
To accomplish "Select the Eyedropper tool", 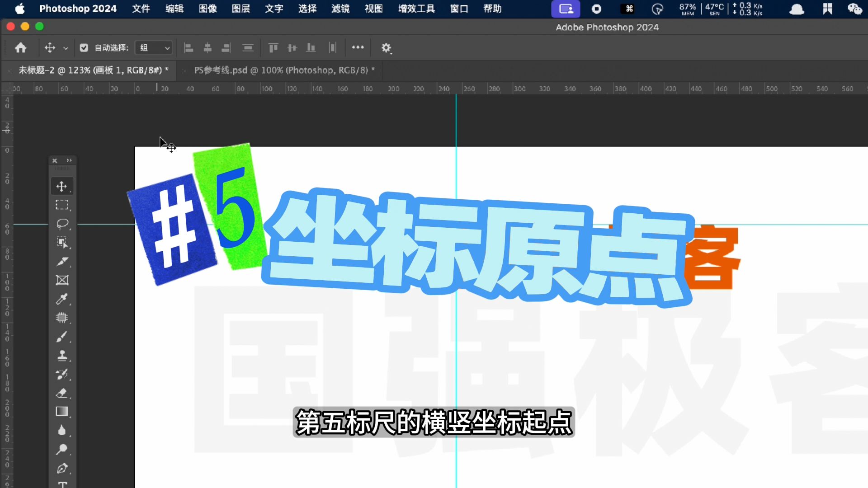I will tap(62, 299).
